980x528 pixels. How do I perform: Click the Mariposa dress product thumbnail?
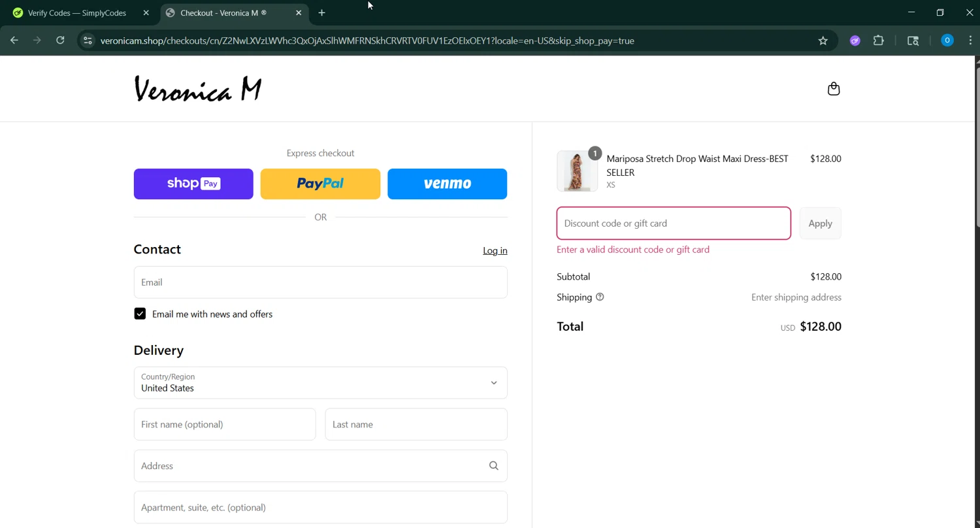coord(577,171)
